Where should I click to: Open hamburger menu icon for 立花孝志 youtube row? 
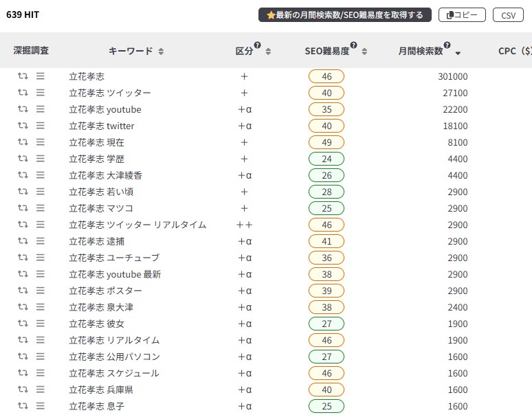pyautogui.click(x=41, y=109)
